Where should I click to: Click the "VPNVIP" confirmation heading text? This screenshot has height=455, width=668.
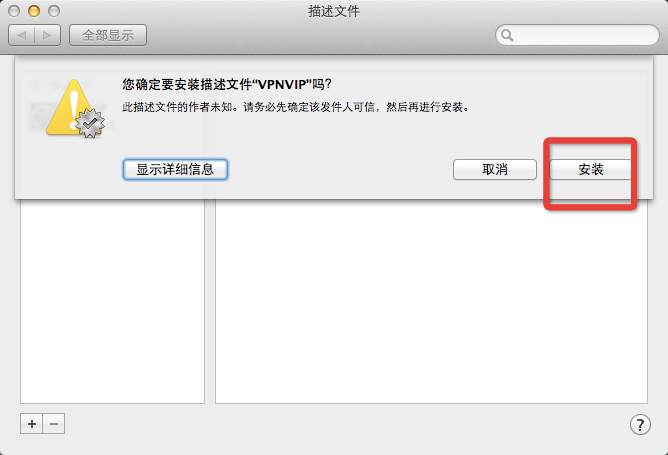pyautogui.click(x=227, y=84)
